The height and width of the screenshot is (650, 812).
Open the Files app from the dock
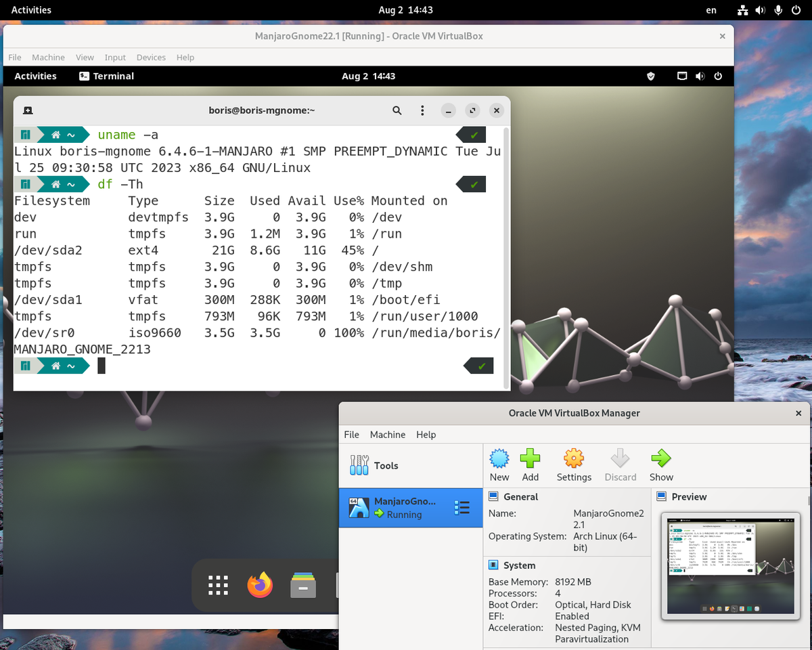[x=302, y=585]
